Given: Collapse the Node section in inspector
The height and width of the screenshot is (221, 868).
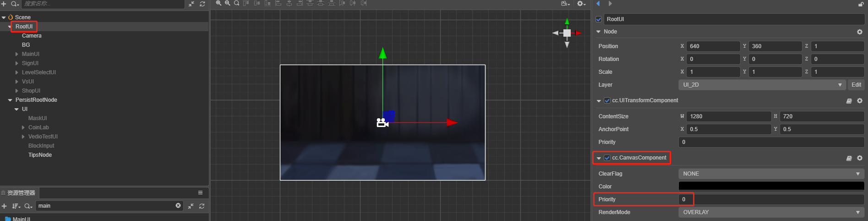Looking at the screenshot, I should tap(598, 32).
